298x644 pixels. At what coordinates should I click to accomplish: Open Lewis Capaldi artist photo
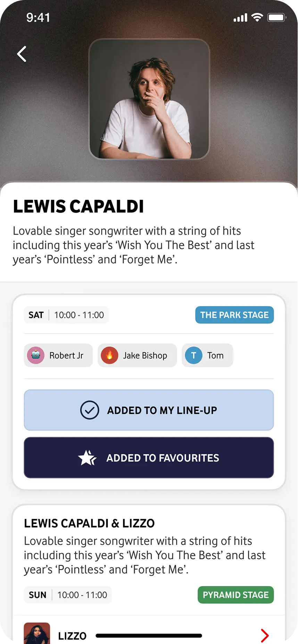[x=149, y=99]
